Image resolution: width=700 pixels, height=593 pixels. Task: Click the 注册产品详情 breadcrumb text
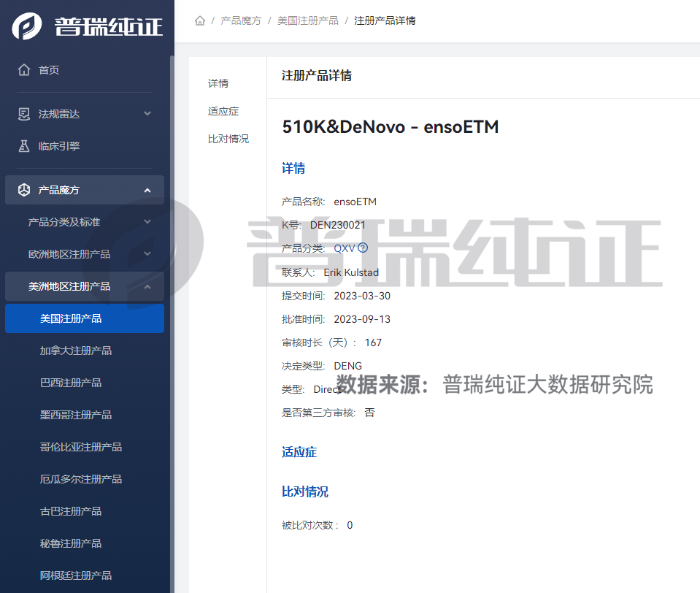385,20
